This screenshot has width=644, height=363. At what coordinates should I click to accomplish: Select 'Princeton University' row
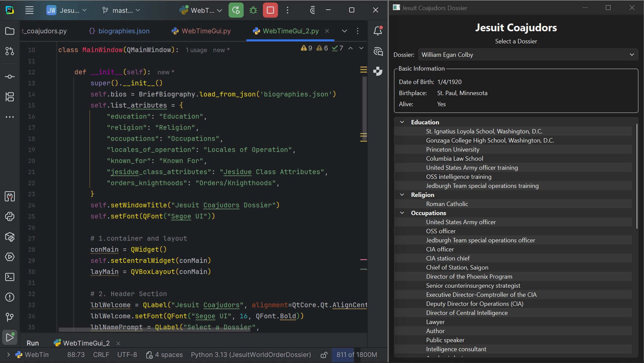click(x=513, y=149)
